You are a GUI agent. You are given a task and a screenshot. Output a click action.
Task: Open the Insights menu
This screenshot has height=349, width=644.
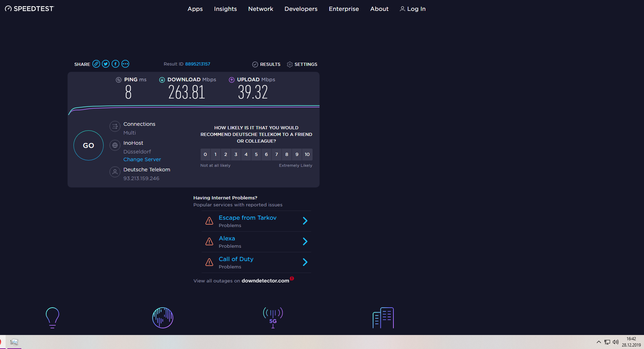(x=225, y=9)
